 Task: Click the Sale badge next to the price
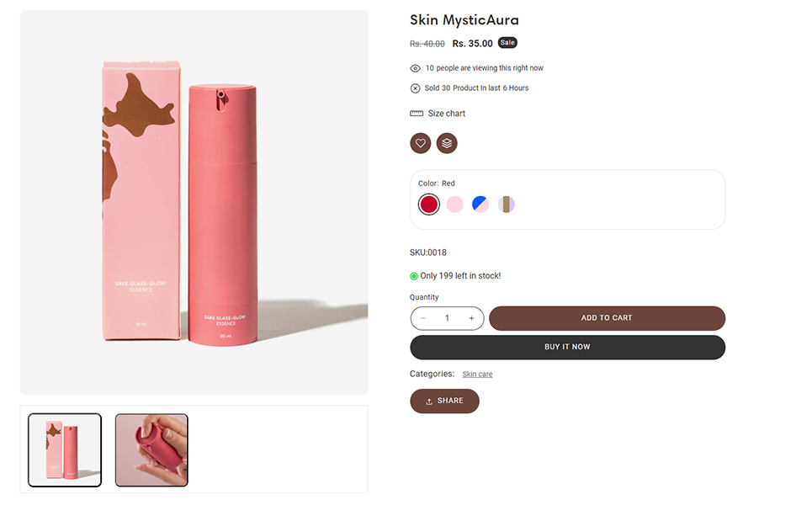[x=507, y=42]
